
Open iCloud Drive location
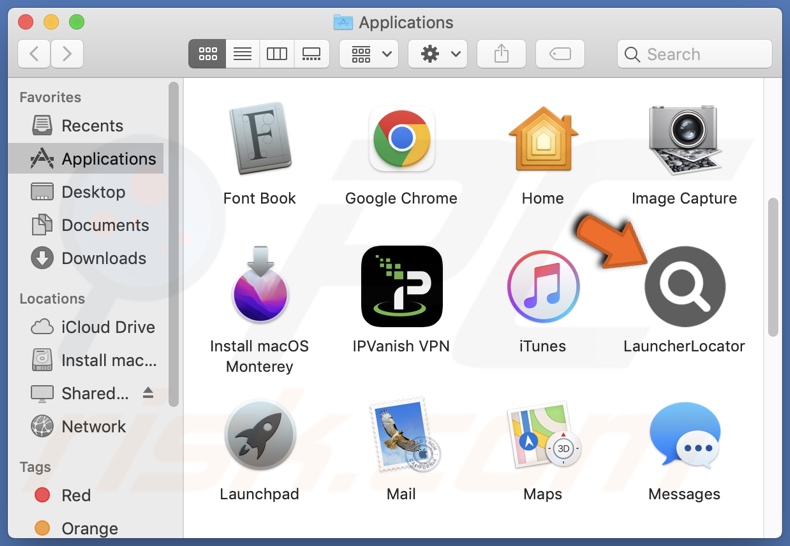[86, 327]
